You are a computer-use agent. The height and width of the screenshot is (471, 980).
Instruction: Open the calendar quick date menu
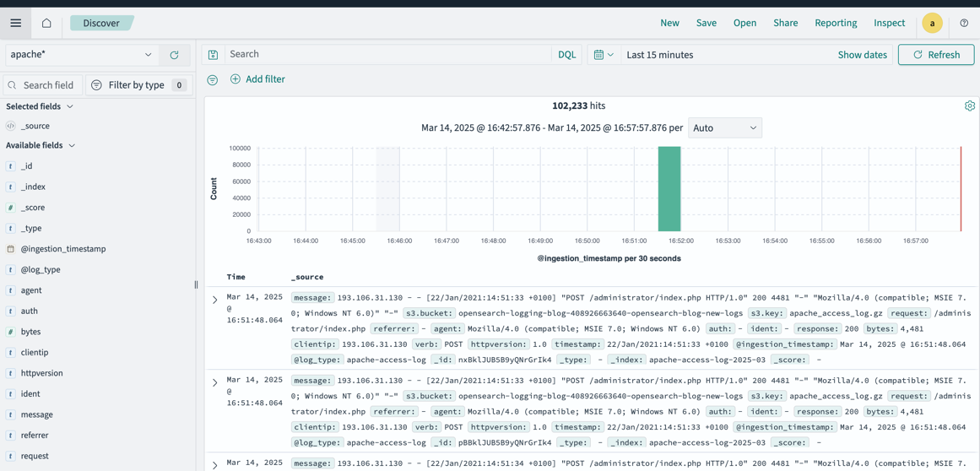coord(604,54)
